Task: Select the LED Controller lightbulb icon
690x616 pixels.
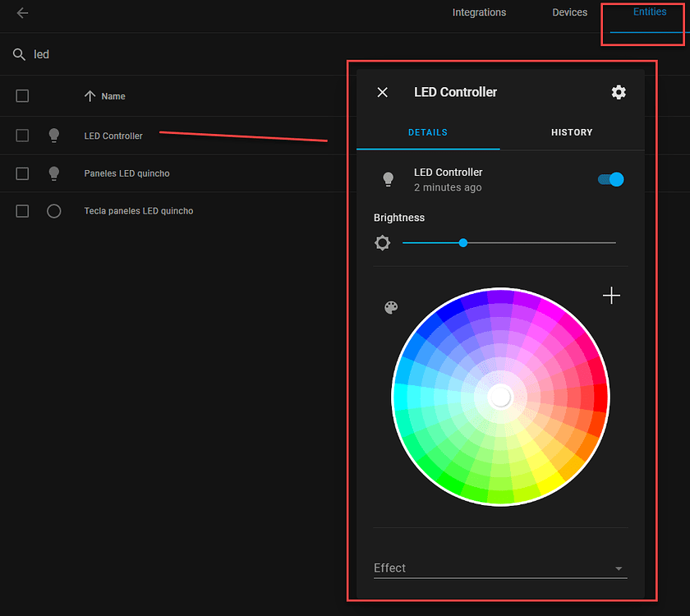Action: click(x=53, y=136)
